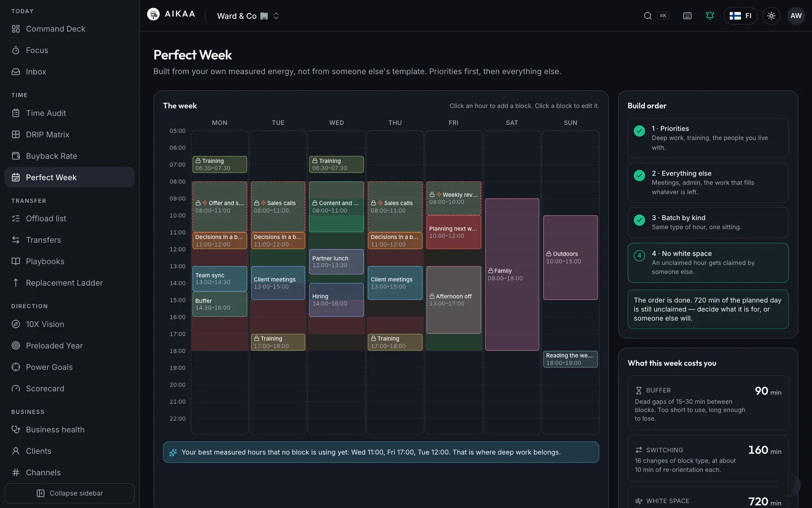
Task: Open Friday Planning next week block
Action: (454, 232)
